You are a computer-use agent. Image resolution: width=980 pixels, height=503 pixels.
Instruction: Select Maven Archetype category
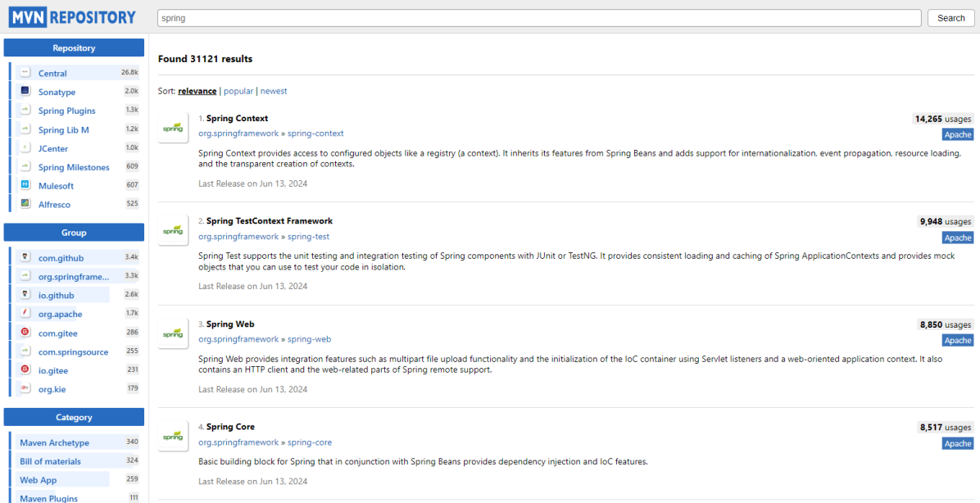(54, 442)
